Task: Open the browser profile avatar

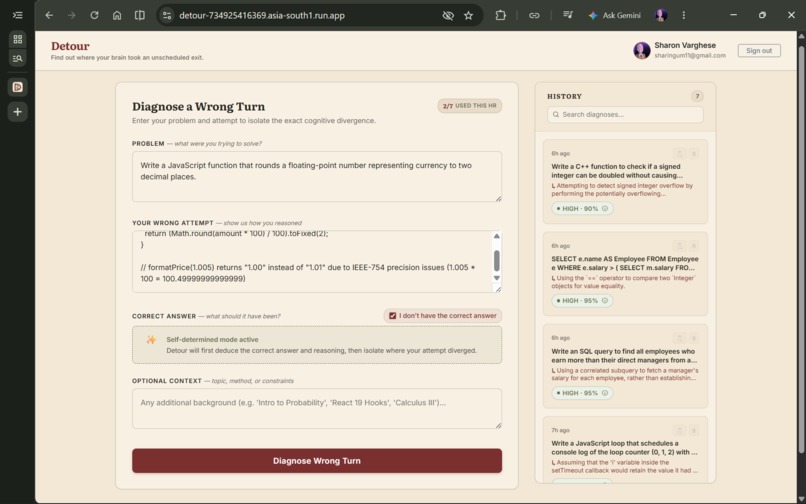Action: pos(661,15)
